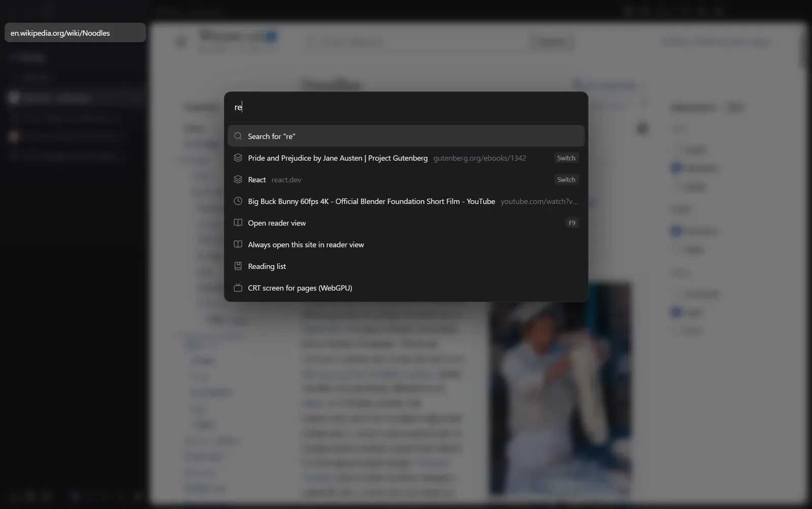Click the address bar showing en.wikipedia.org/wiki/Noodles

75,33
